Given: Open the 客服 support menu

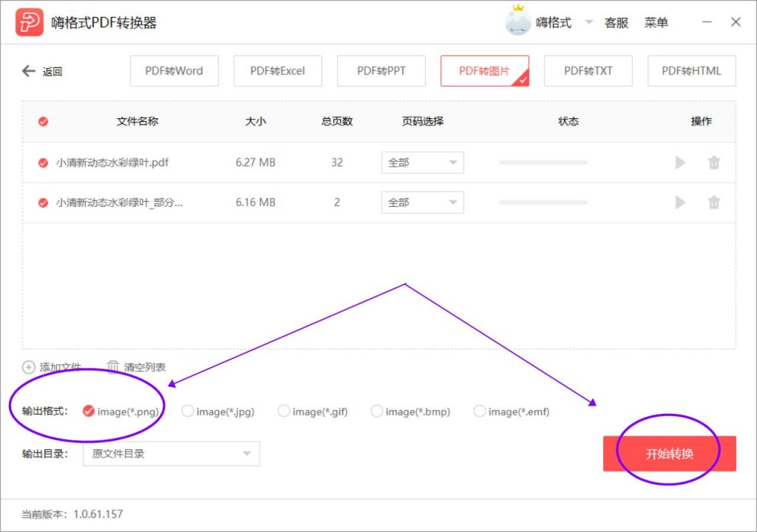Looking at the screenshot, I should (616, 23).
